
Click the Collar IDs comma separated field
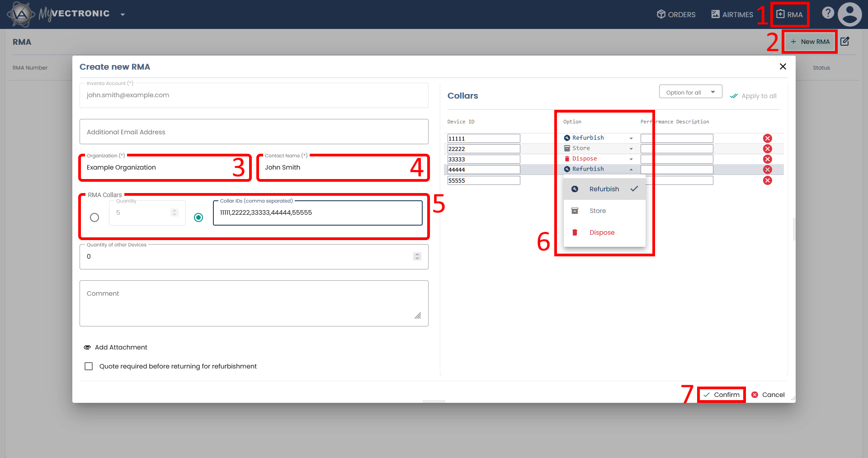[318, 213]
